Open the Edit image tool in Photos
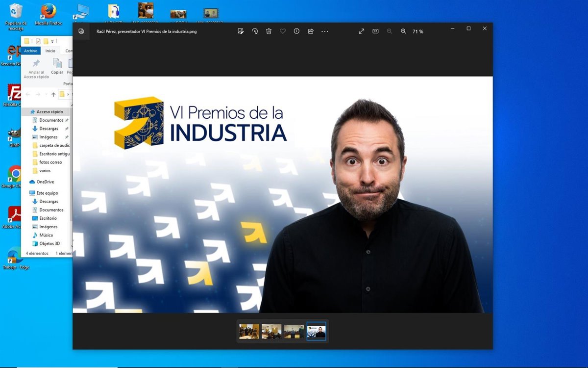This screenshot has height=368, width=588. [x=241, y=31]
